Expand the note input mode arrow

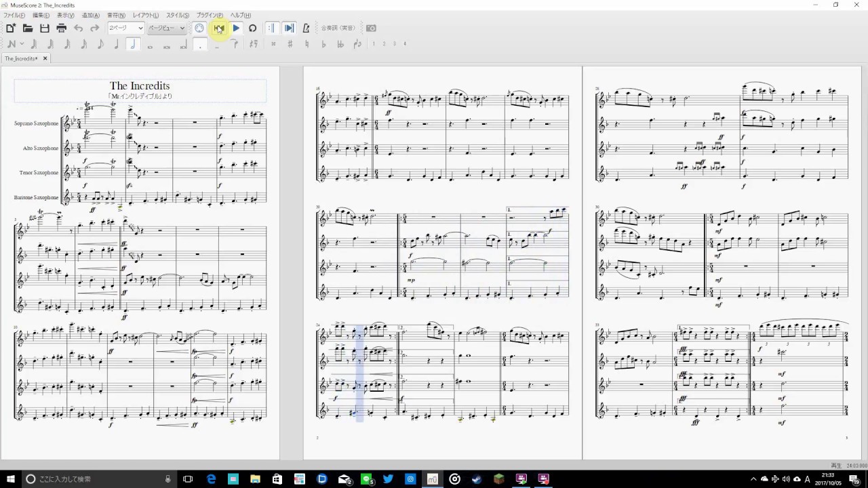(22, 44)
